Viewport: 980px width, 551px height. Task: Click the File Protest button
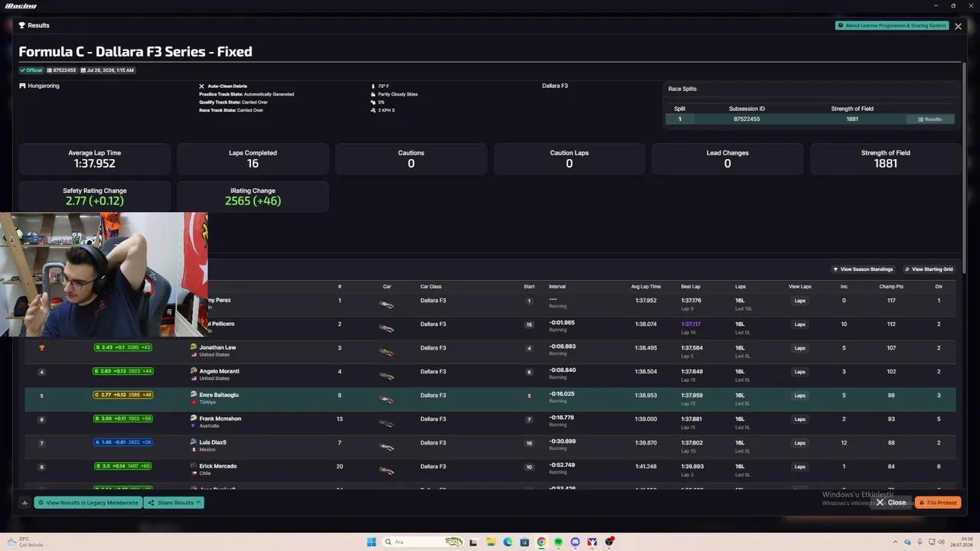[938, 503]
